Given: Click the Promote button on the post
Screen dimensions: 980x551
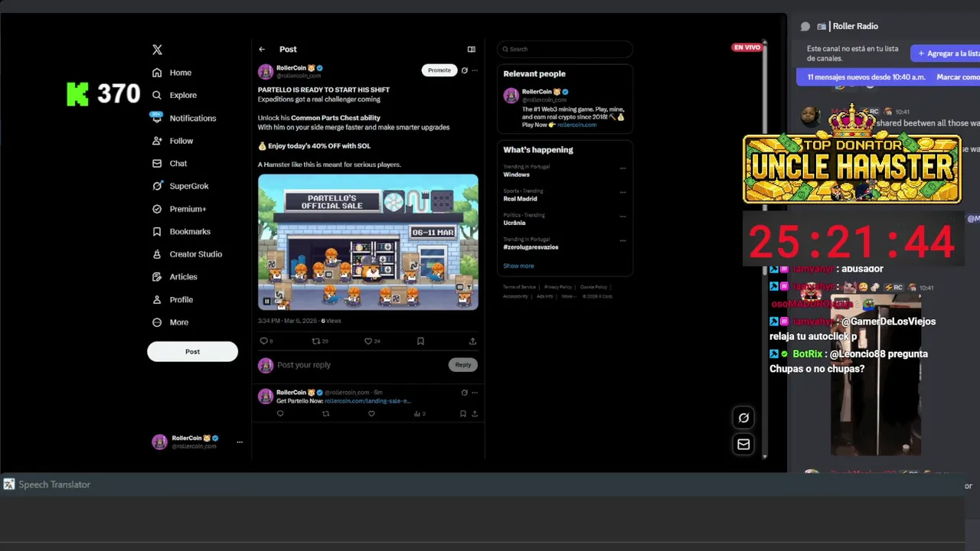Looking at the screenshot, I should click(439, 70).
